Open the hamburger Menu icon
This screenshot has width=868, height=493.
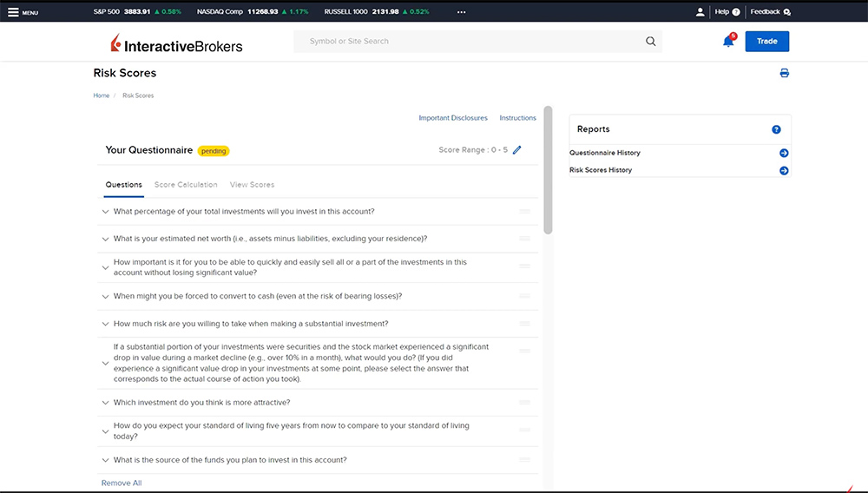13,12
